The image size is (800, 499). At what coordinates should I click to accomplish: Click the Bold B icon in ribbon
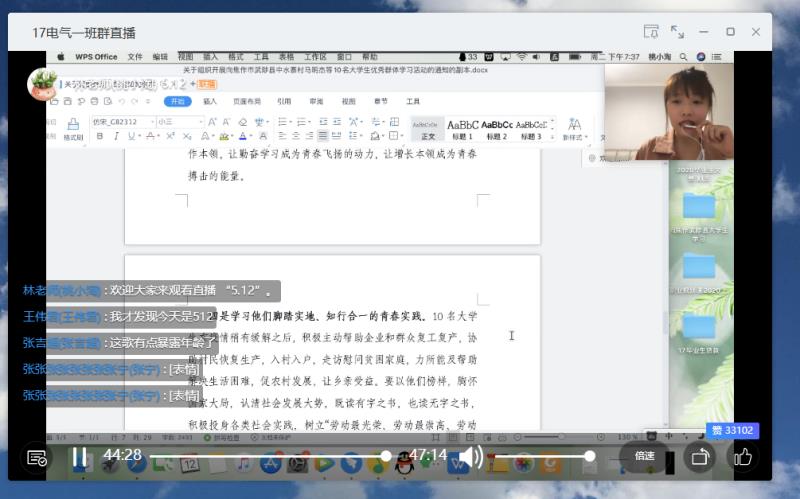coord(99,136)
